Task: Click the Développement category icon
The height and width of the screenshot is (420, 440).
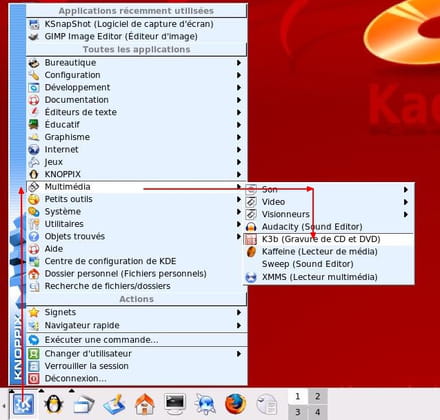Action: [x=34, y=87]
